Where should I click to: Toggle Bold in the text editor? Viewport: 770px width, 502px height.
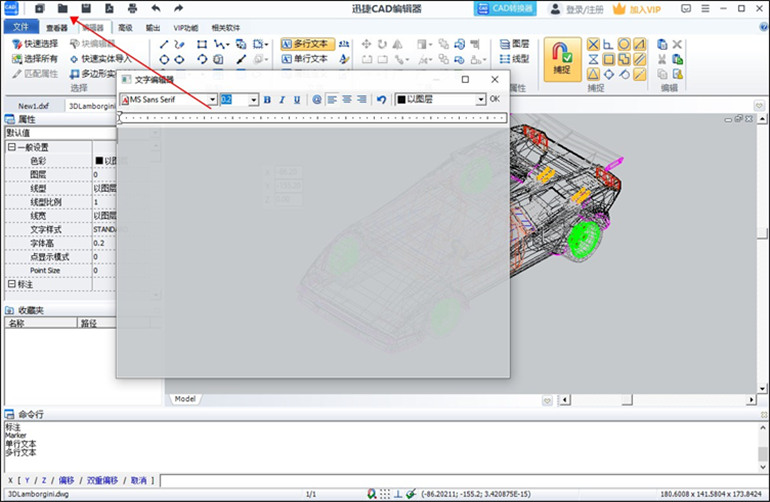click(267, 100)
